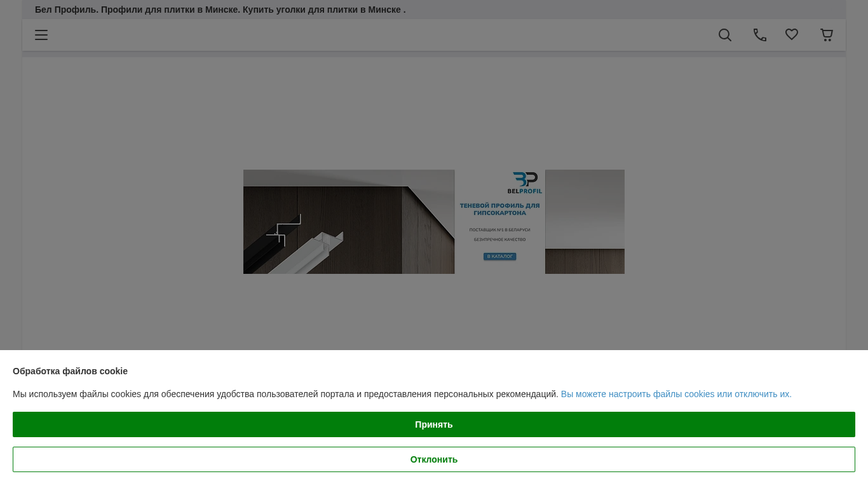Click the Бел Профиль page heading text
This screenshot has height=488, width=868.
tap(220, 10)
